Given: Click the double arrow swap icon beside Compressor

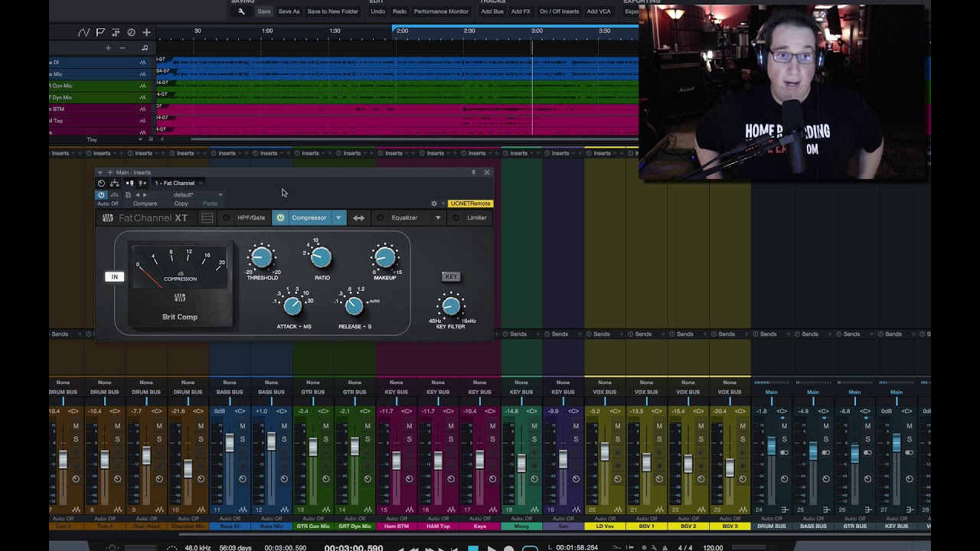Looking at the screenshot, I should (x=358, y=218).
